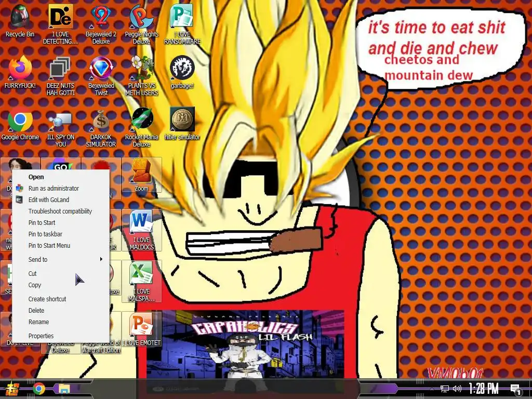Image resolution: width=532 pixels, height=399 pixels.
Task: Select the DARKOK SIMULATOR money bag icon
Action: point(101,128)
